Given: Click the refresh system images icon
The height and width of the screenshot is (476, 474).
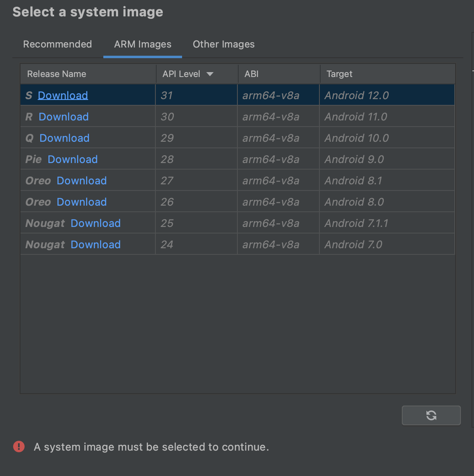Looking at the screenshot, I should (431, 415).
